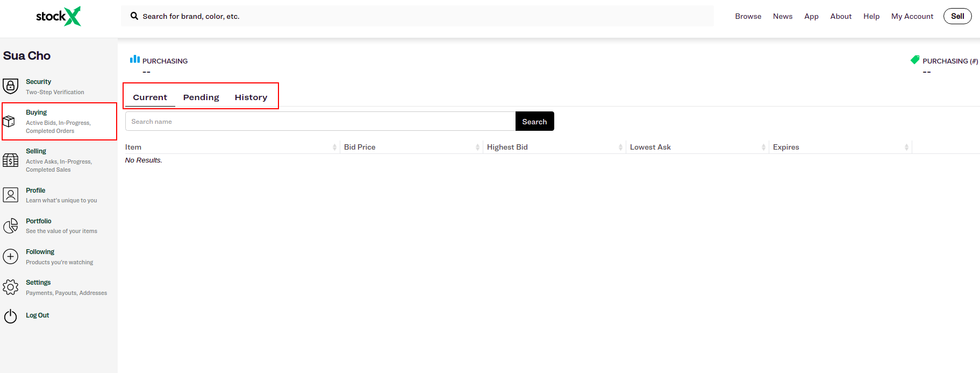The width and height of the screenshot is (980, 373).
Task: Open Settings via the gear icon
Action: tap(11, 287)
